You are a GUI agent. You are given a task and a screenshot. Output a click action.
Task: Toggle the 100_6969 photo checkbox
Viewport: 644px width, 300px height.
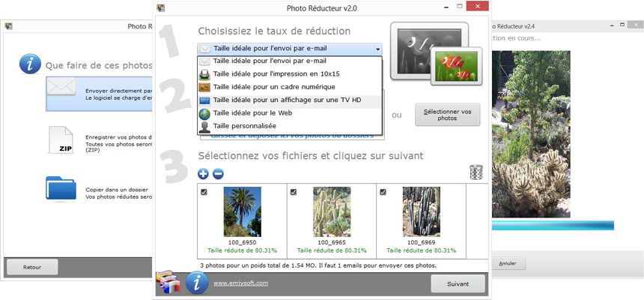pyautogui.click(x=383, y=192)
